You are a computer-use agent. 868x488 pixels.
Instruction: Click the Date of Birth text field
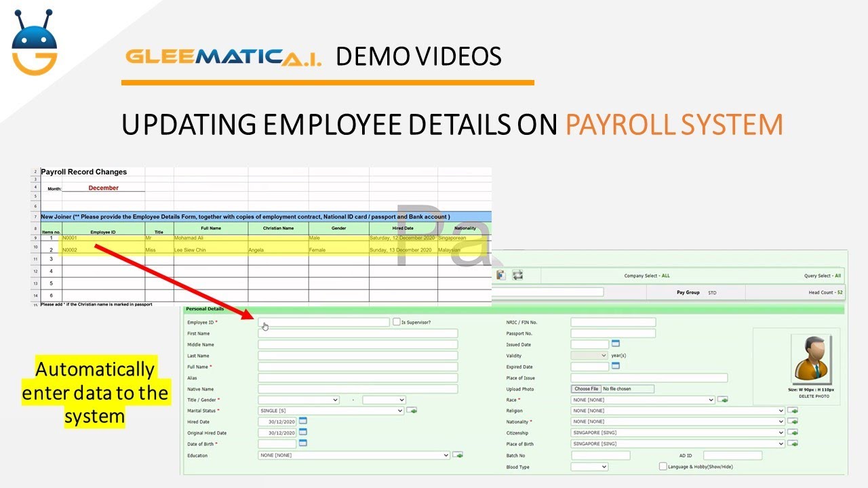point(277,443)
